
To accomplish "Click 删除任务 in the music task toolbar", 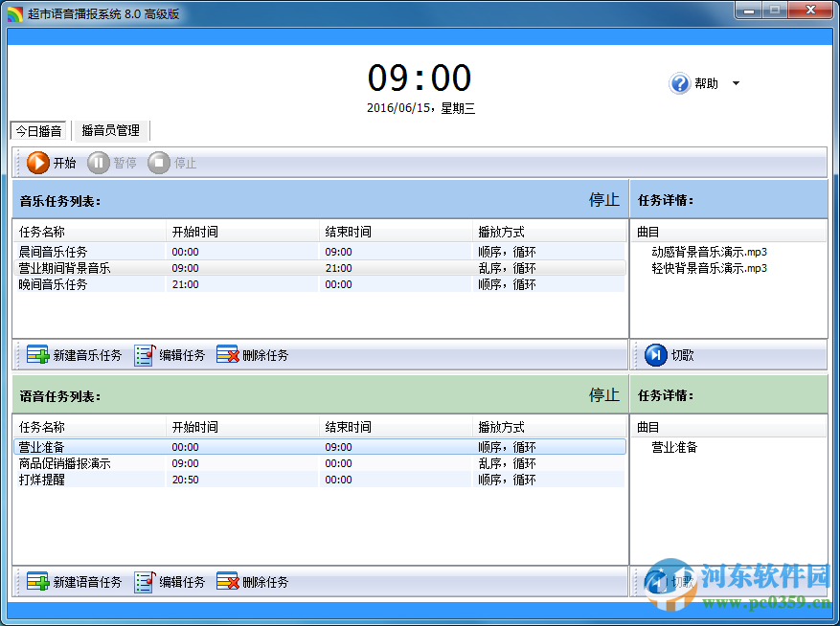I will [252, 355].
